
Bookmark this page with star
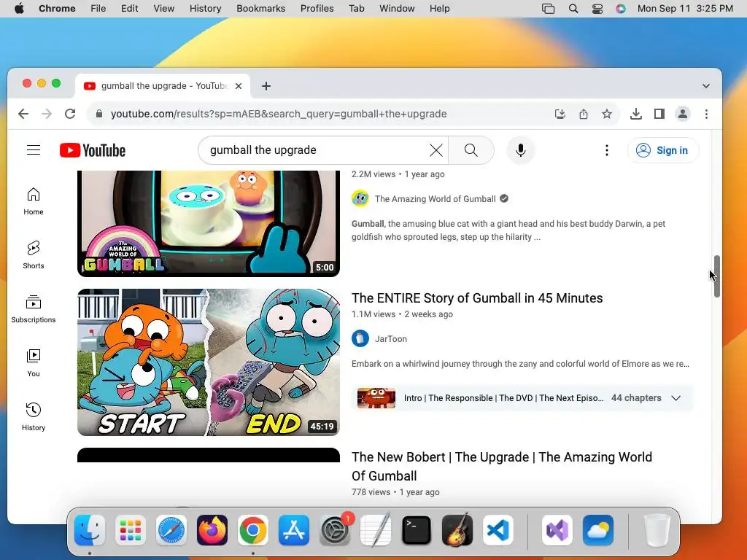point(606,114)
